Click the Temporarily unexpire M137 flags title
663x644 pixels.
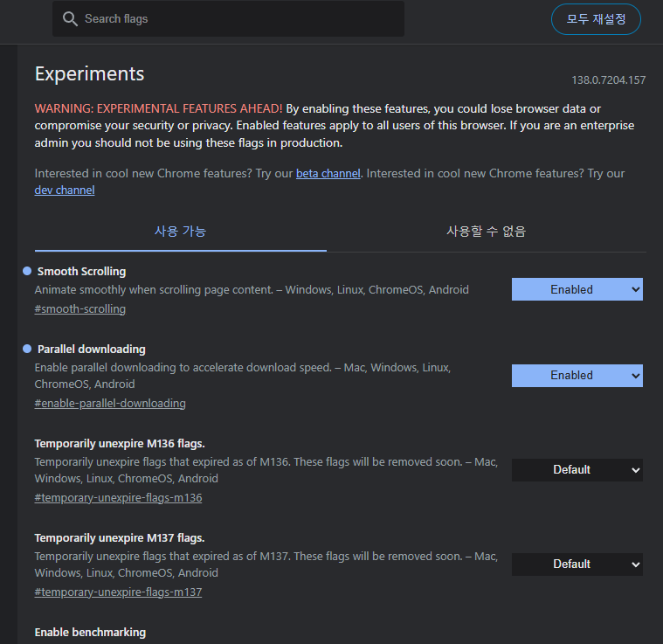click(x=120, y=538)
